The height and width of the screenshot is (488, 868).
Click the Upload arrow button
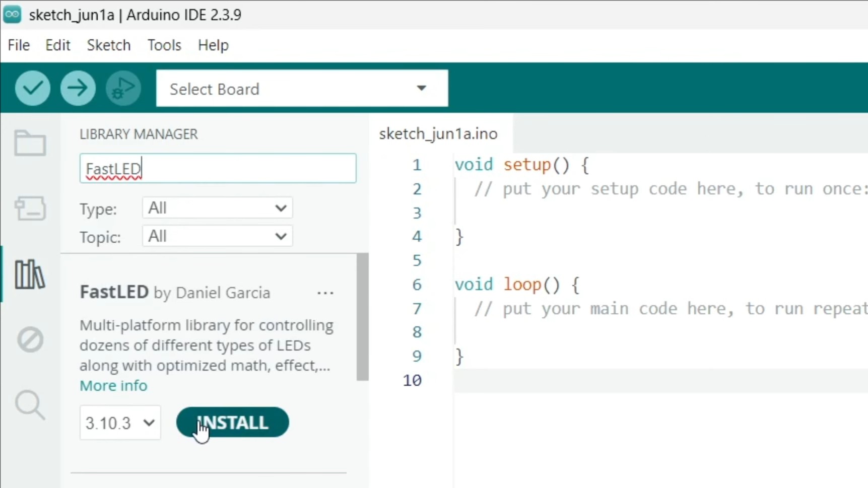pyautogui.click(x=78, y=88)
